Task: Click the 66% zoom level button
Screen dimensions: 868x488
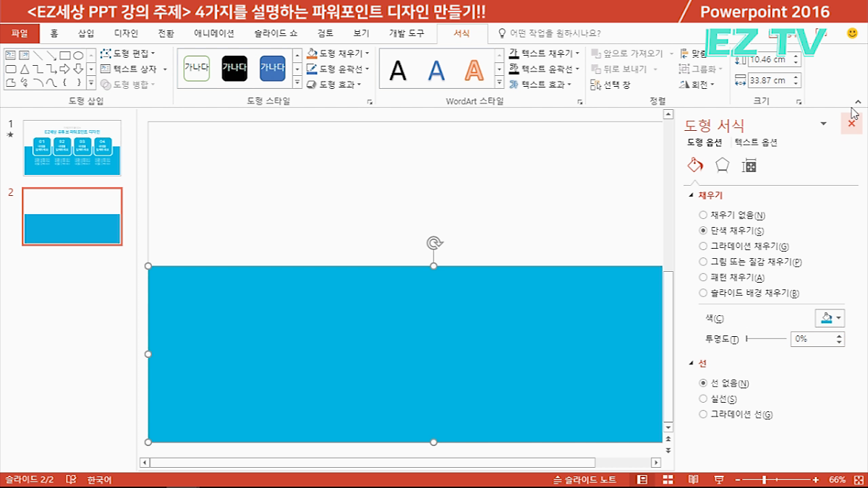Action: coord(838,480)
